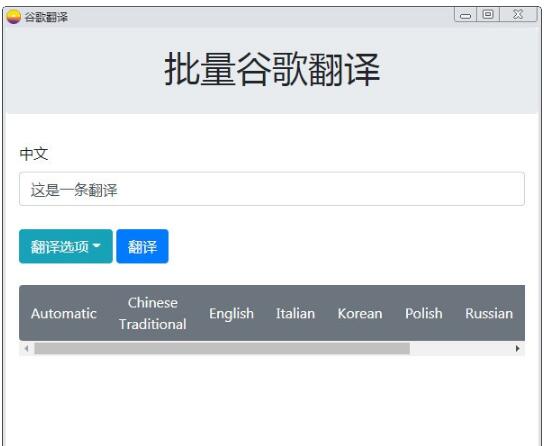Select the Korean column header
The width and height of the screenshot is (545, 446).
[x=360, y=313]
